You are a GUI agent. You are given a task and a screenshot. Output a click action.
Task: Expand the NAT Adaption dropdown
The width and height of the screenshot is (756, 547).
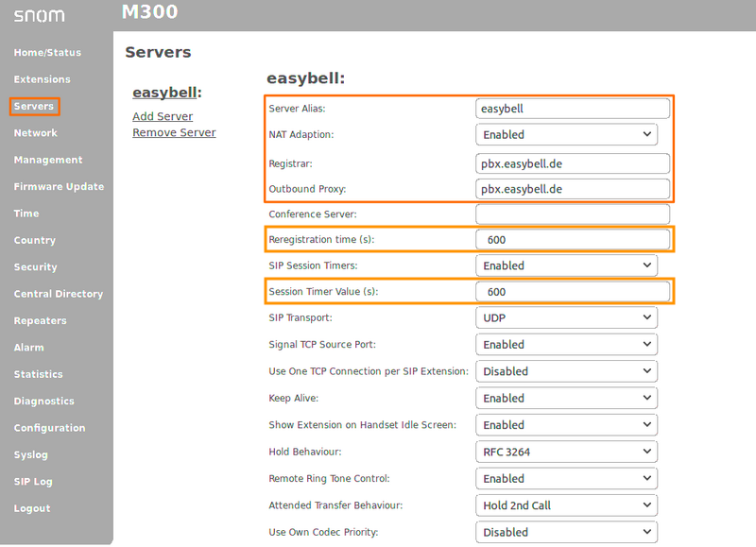pyautogui.click(x=566, y=135)
